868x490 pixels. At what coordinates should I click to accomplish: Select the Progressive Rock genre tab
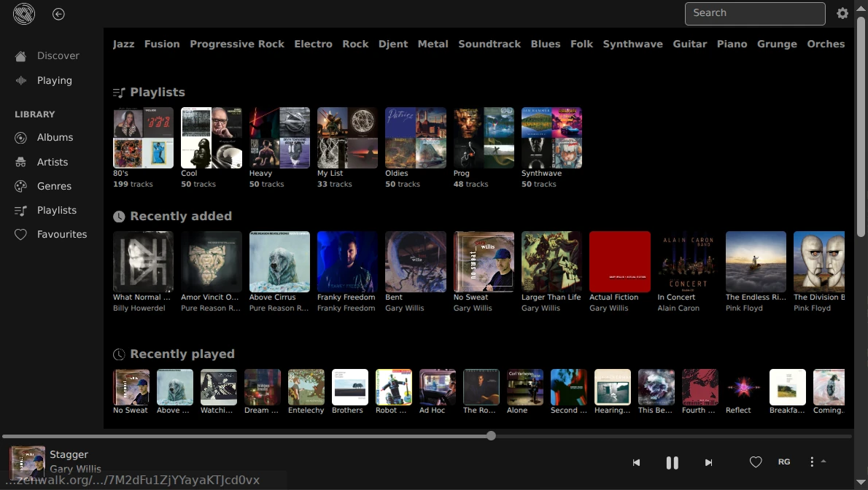(x=237, y=44)
